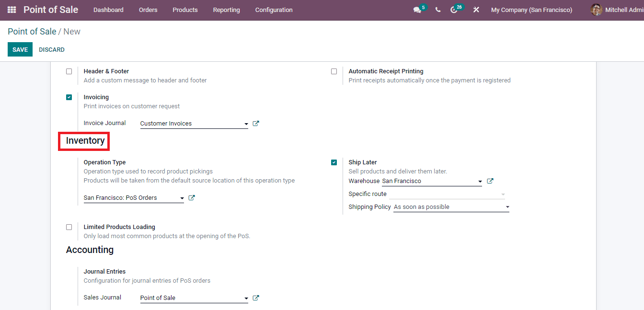
Task: Disable the Invoicing checkbox
Action: tap(69, 97)
